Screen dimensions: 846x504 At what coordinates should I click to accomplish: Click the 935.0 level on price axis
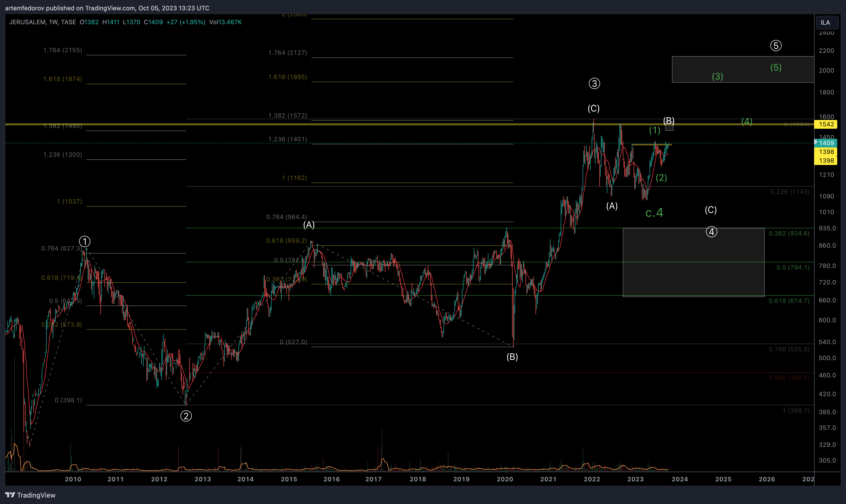tap(827, 228)
